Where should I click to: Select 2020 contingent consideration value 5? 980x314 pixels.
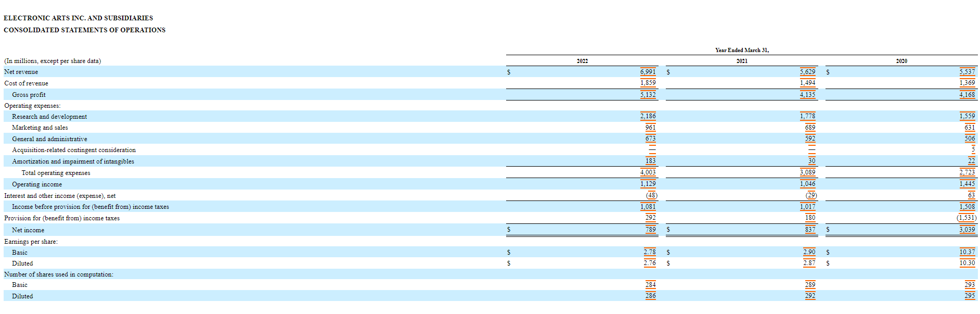pyautogui.click(x=973, y=150)
